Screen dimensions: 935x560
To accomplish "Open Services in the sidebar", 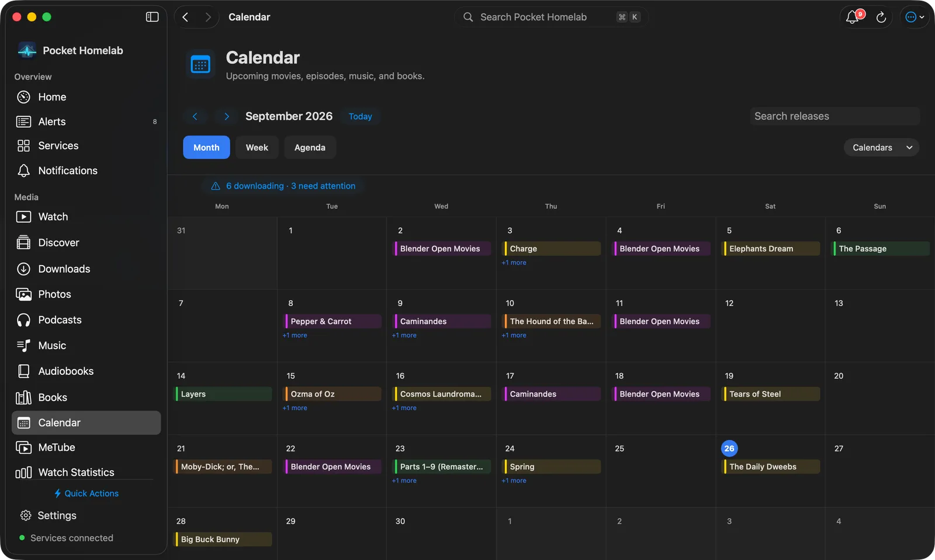I will point(86,145).
